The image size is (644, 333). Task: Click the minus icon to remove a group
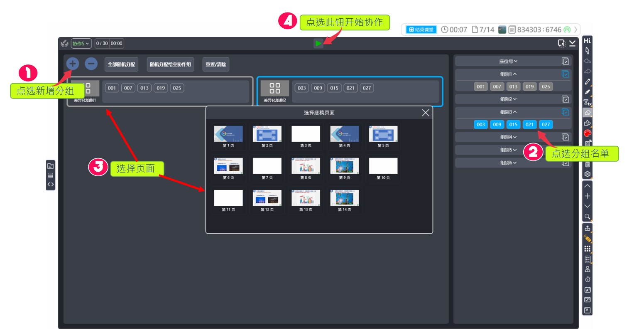[91, 64]
